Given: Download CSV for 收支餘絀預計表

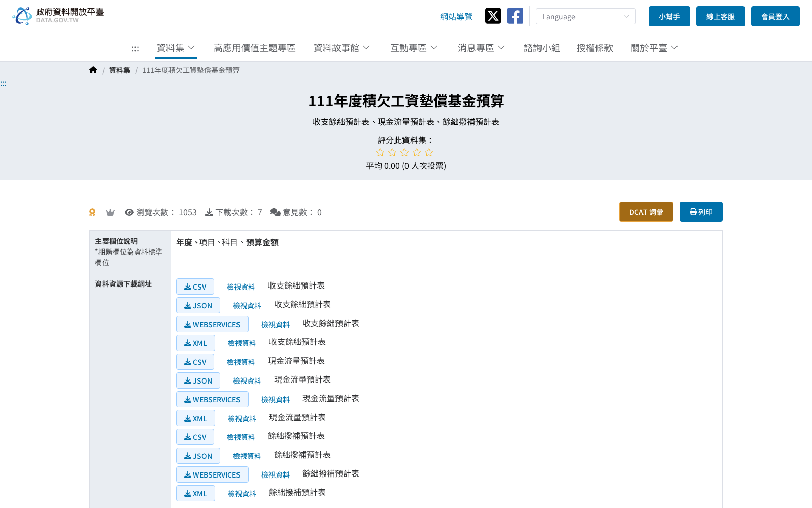Looking at the screenshot, I should pos(195,287).
